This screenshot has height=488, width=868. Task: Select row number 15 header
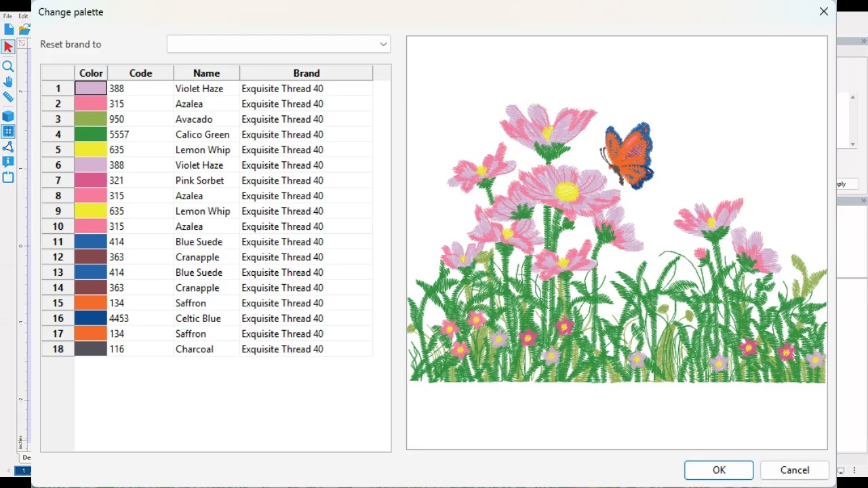tap(58, 303)
